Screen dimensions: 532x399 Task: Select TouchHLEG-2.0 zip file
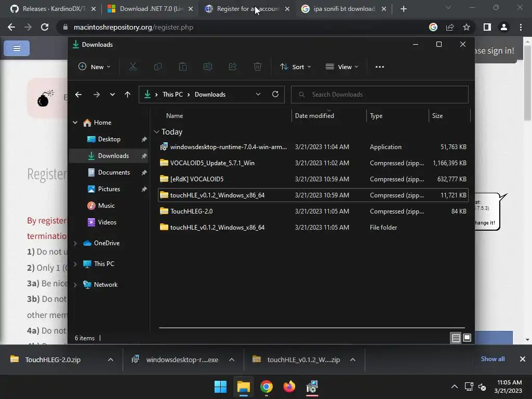click(313, 211)
